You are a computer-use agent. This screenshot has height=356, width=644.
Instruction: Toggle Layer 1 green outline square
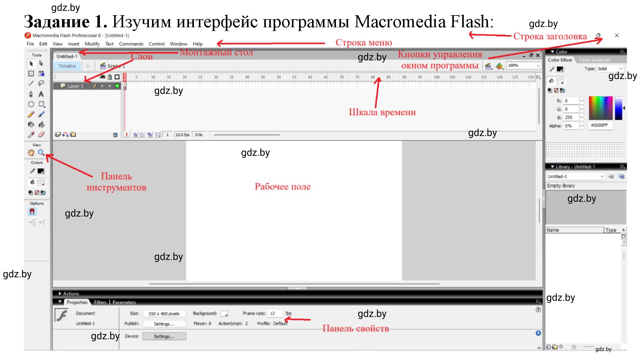pyautogui.click(x=117, y=86)
